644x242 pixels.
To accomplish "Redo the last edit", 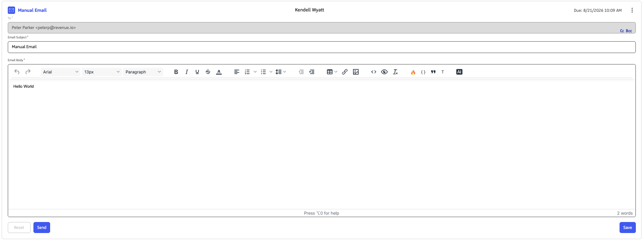I will click(28, 72).
